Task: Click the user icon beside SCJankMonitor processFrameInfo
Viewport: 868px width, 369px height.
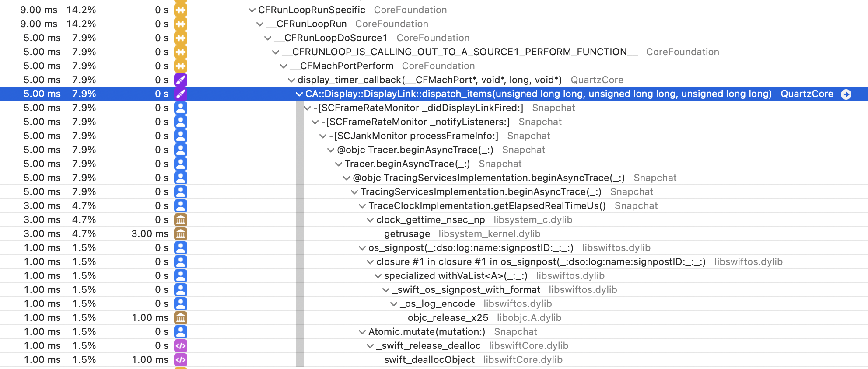Action: click(181, 136)
